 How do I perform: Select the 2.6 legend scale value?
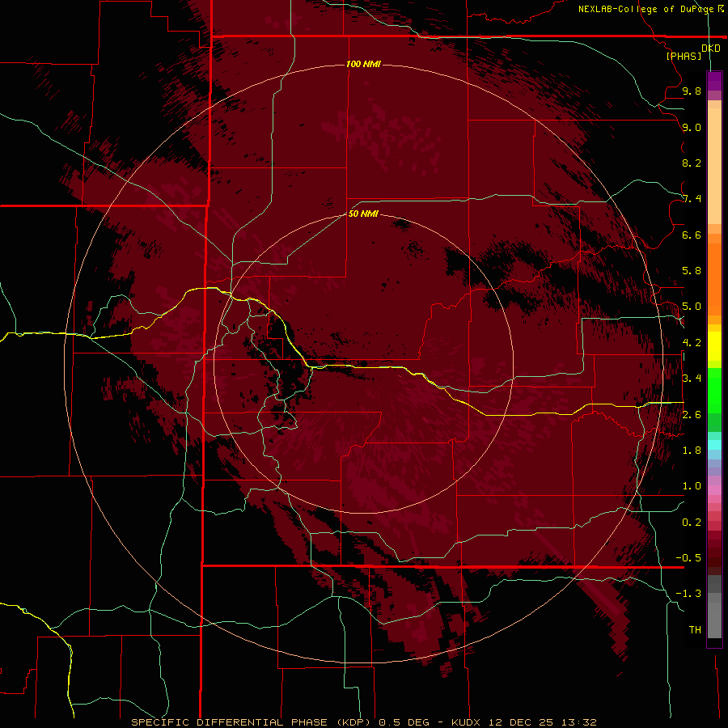[x=692, y=415]
